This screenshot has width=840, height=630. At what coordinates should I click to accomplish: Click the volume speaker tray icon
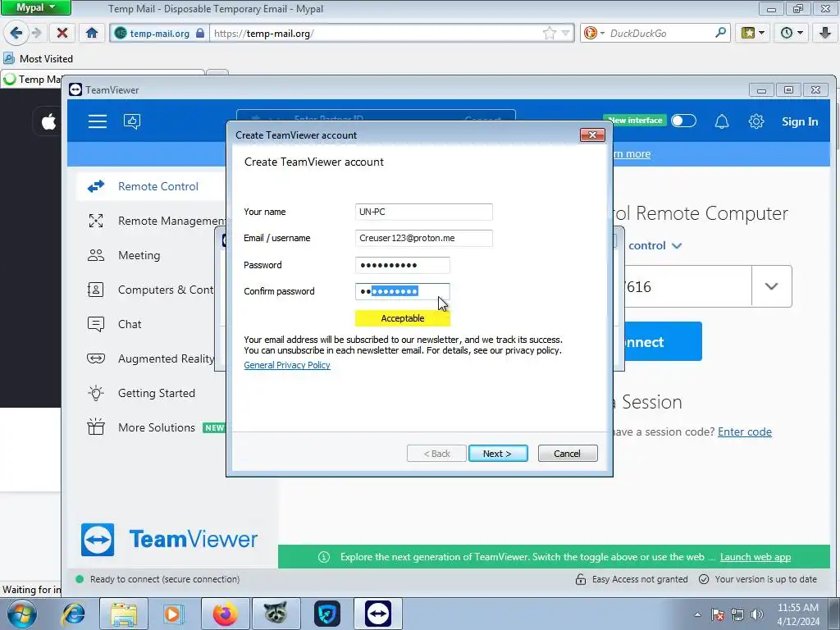tap(757, 614)
